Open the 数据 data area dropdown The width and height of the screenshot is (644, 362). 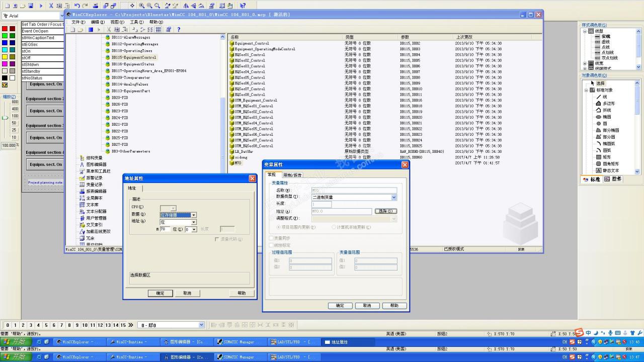pyautogui.click(x=193, y=215)
